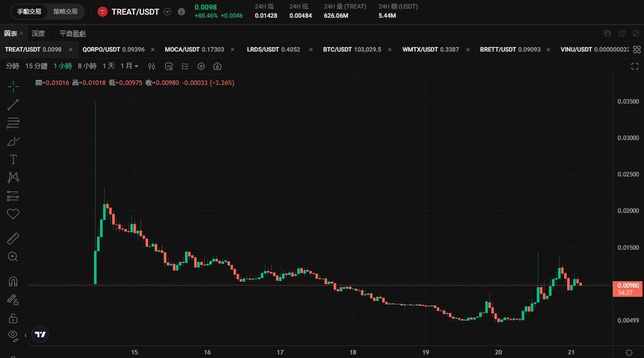The height and width of the screenshot is (358, 644).
Task: Select the text annotation tool
Action: click(x=13, y=159)
